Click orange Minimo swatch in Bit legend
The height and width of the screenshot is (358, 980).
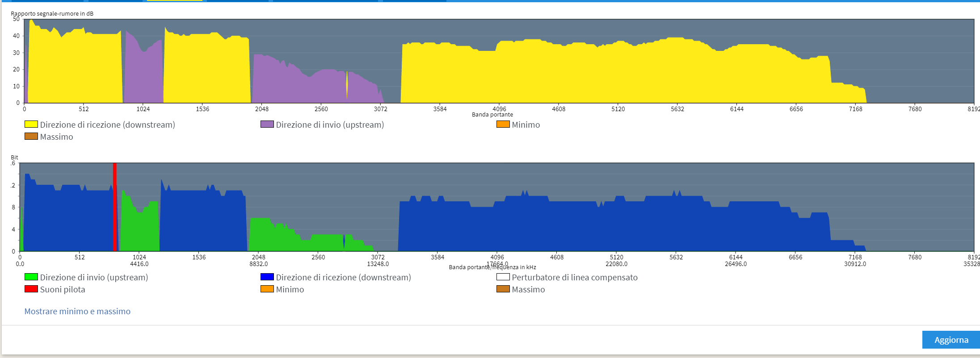point(267,289)
